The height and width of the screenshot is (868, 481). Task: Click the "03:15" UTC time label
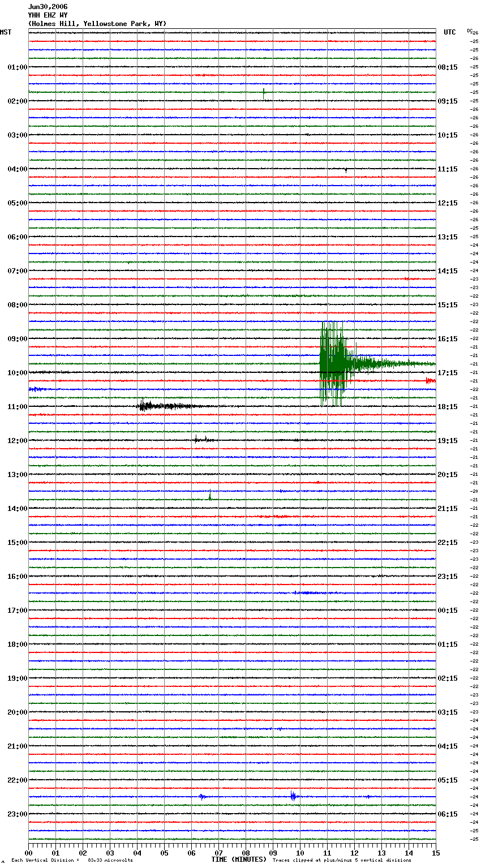click(448, 712)
